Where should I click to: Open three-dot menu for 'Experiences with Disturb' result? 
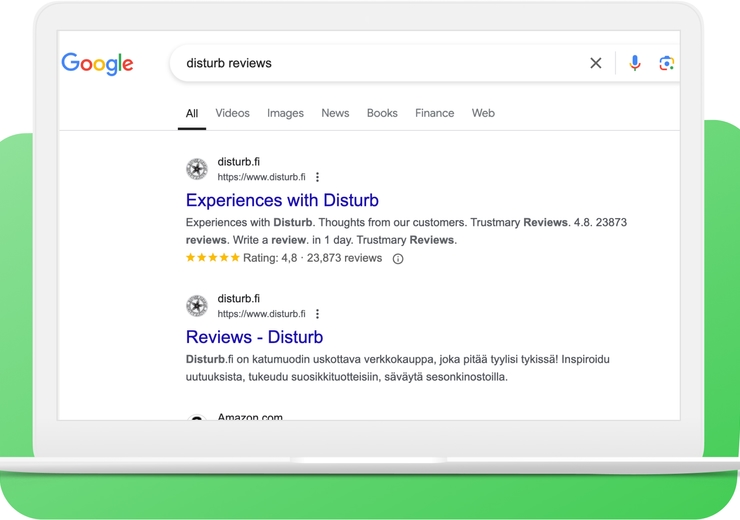pos(317,177)
